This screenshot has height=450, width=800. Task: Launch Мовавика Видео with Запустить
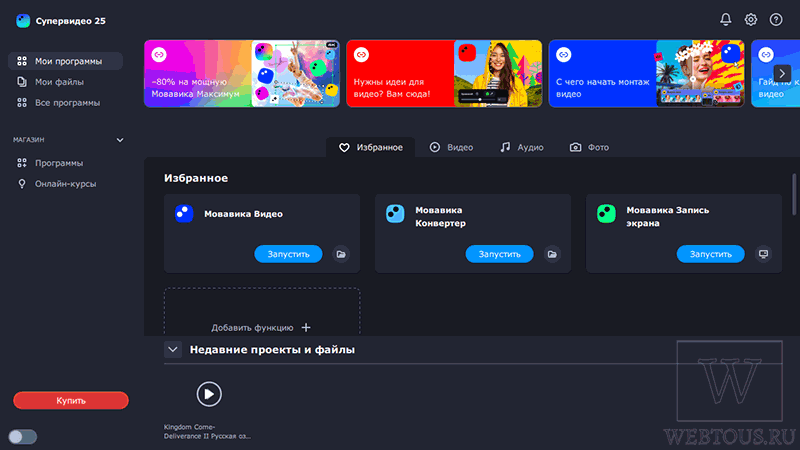288,254
